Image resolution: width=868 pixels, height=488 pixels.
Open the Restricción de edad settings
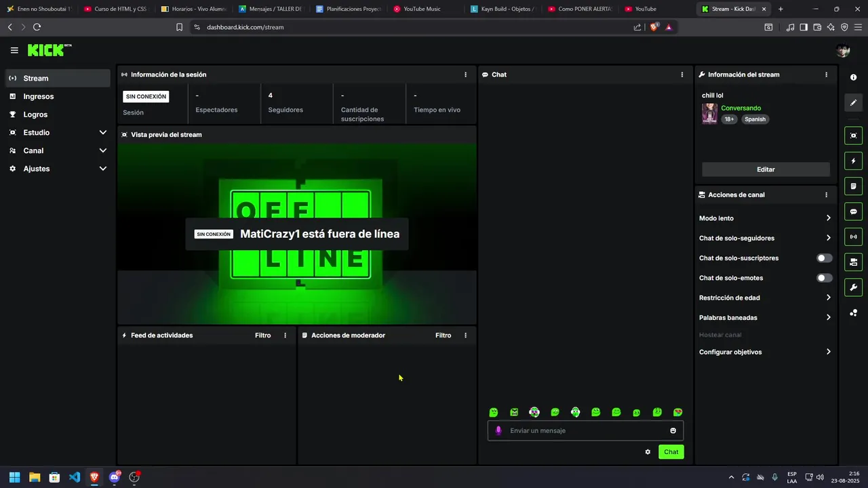point(765,298)
